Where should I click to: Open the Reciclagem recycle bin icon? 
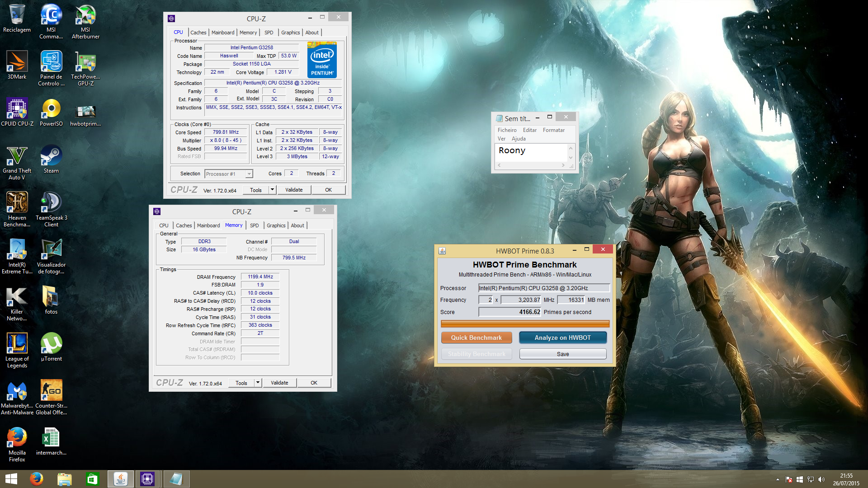coord(17,18)
